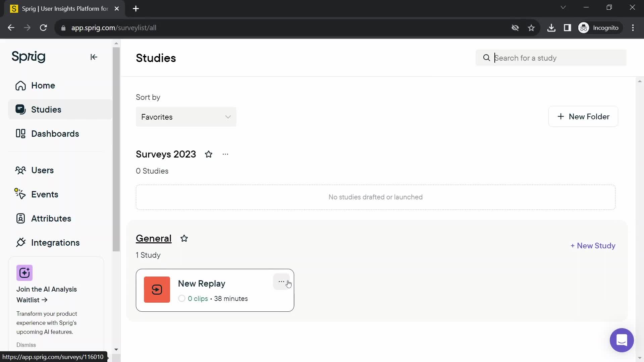Click the New Study link
This screenshot has height=362, width=644.
pos(592,246)
